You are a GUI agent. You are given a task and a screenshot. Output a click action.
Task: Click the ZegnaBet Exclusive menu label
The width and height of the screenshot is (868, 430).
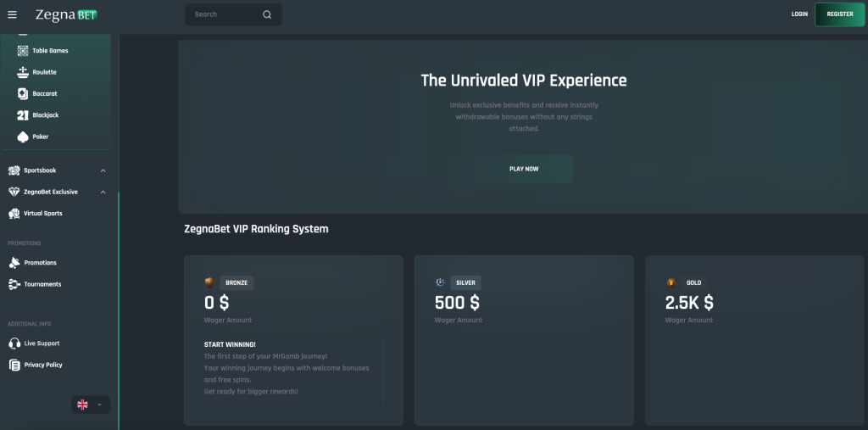coord(51,193)
